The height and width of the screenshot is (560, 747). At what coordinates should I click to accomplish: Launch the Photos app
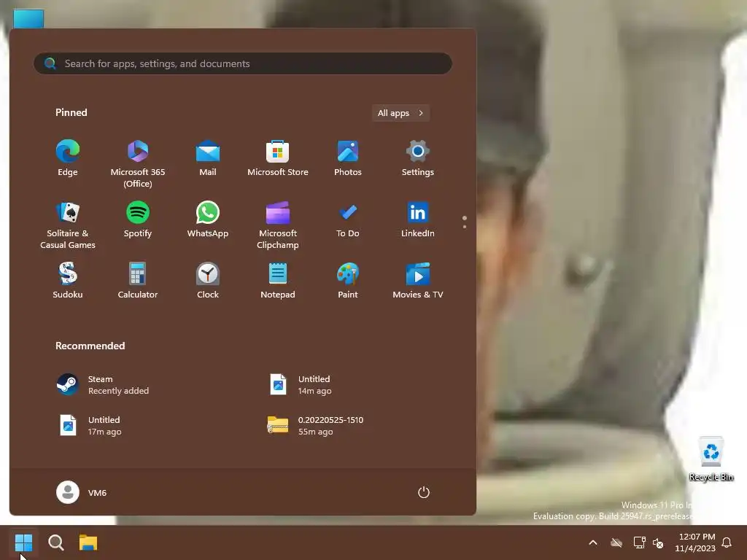point(348,158)
